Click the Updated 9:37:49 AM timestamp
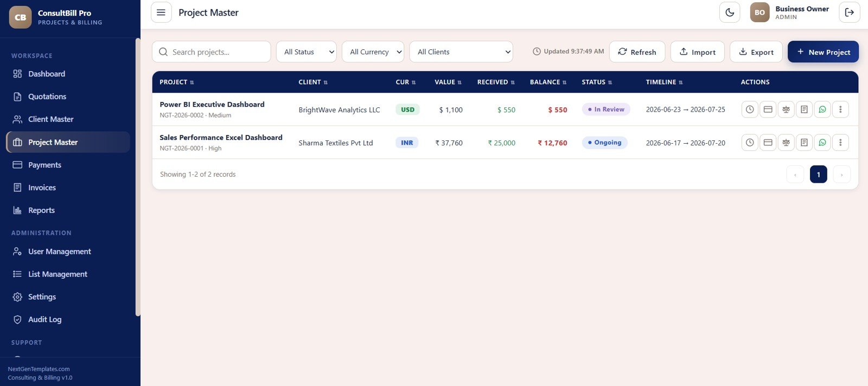 568,52
